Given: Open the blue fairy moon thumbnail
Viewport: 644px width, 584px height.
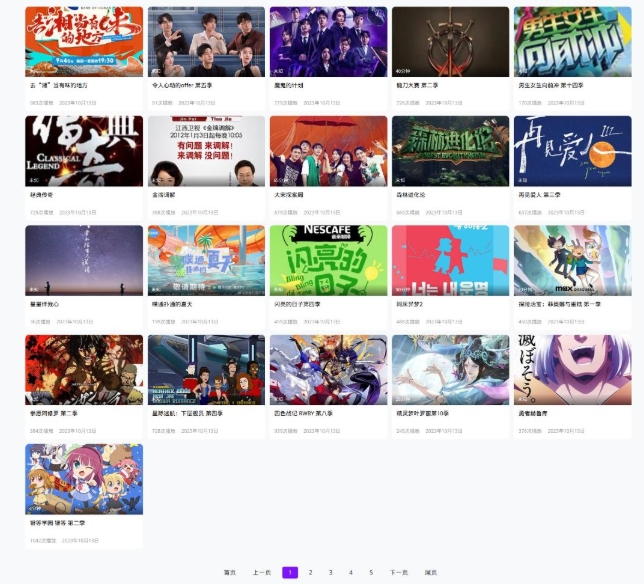Looking at the screenshot, I should [x=451, y=370].
